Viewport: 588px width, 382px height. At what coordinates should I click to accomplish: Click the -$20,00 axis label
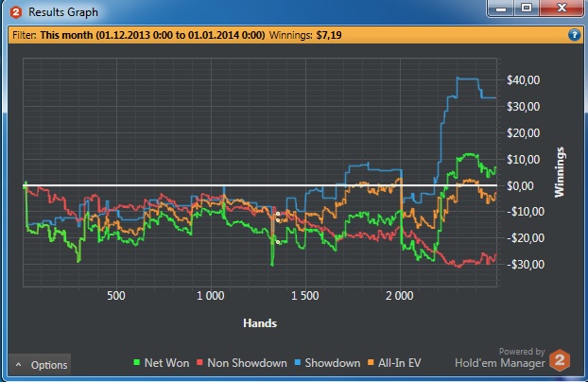[x=526, y=238]
